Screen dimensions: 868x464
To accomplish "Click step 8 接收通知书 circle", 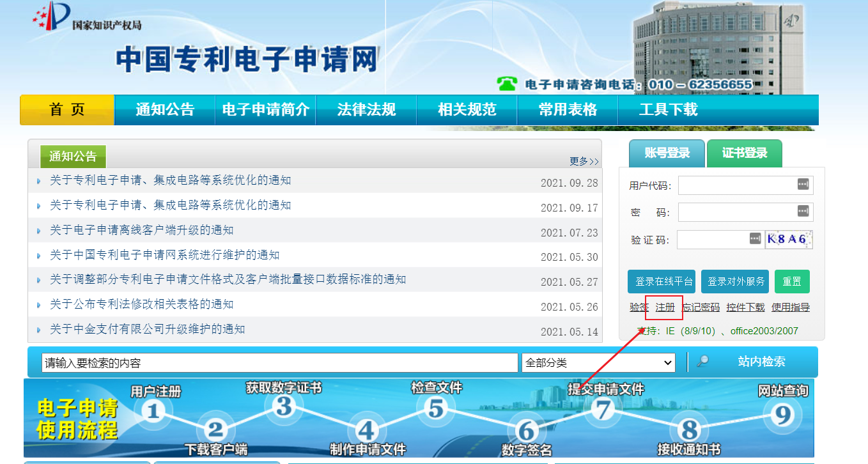I will [689, 430].
